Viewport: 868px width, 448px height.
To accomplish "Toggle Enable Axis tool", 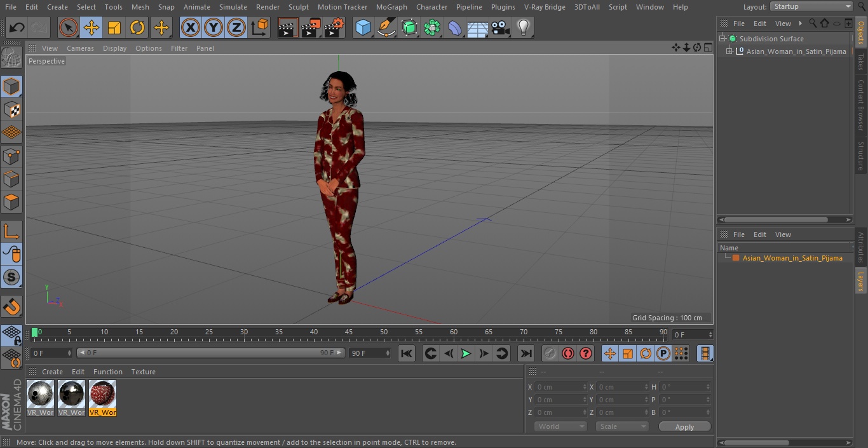I will [x=11, y=231].
